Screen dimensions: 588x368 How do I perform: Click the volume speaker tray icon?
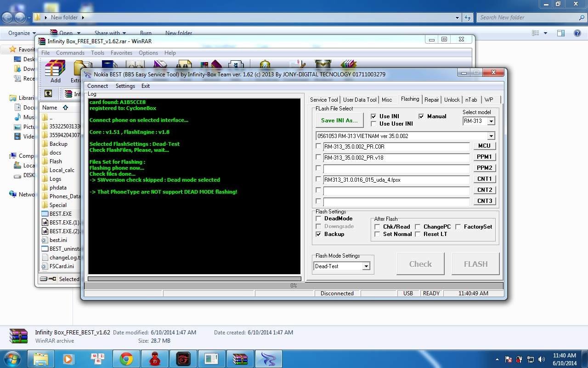[x=542, y=359]
